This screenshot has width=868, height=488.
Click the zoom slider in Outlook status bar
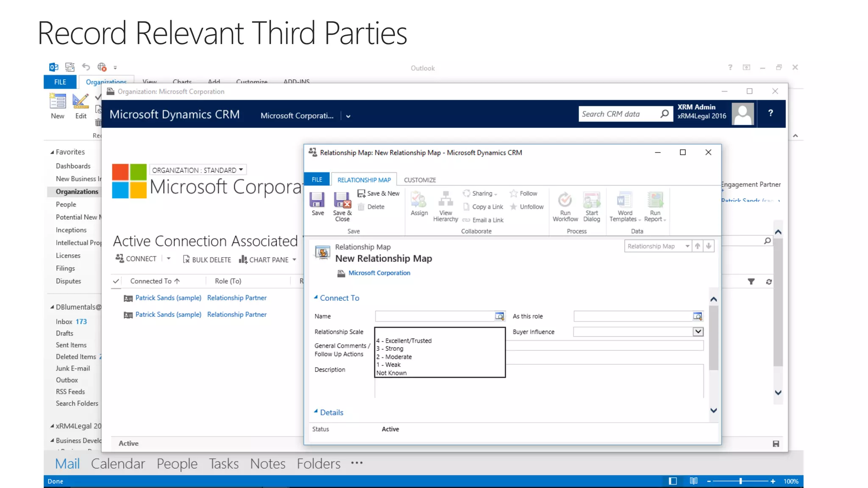(740, 481)
